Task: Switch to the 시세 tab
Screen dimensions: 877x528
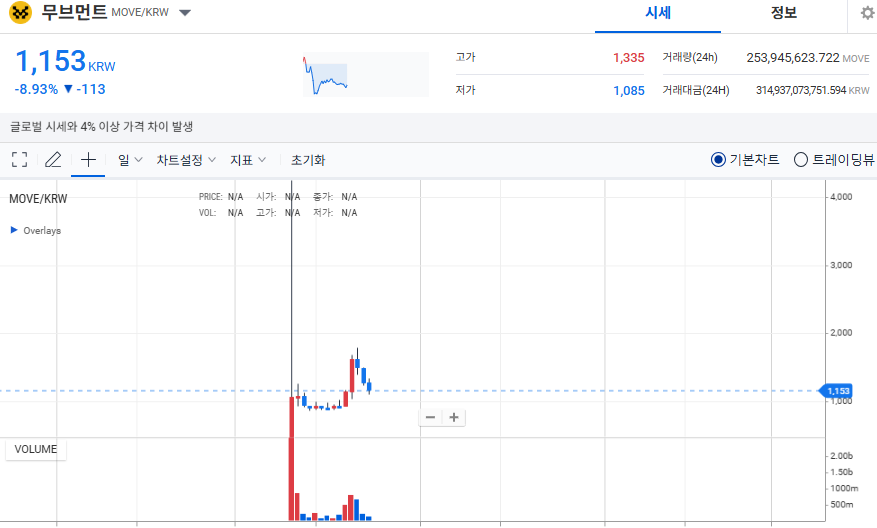Action: tap(658, 13)
